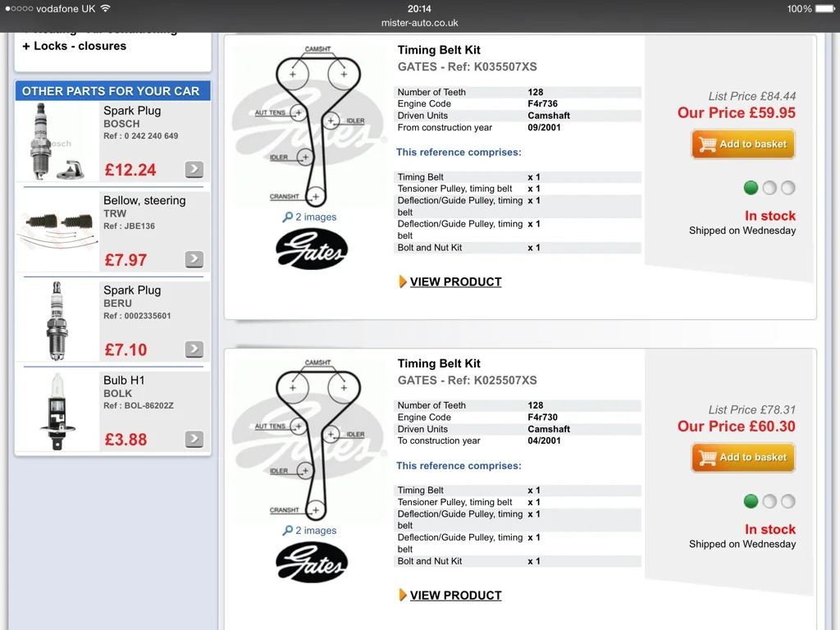Expand the Locks - closures category
This screenshot has height=630, width=840.
75,46
